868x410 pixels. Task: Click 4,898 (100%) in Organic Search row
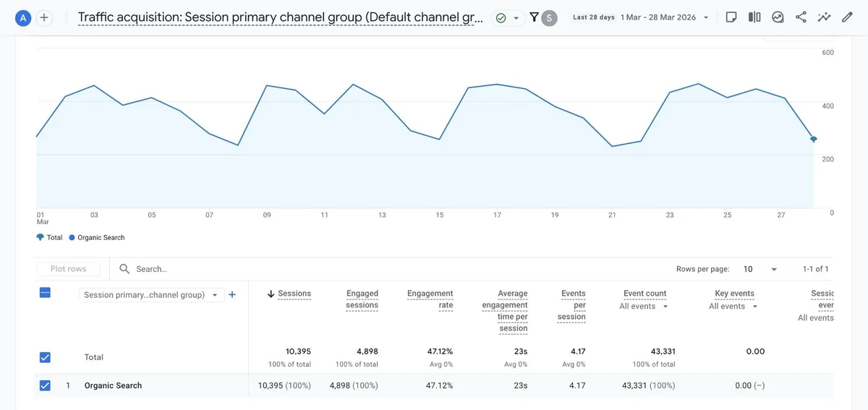354,385
